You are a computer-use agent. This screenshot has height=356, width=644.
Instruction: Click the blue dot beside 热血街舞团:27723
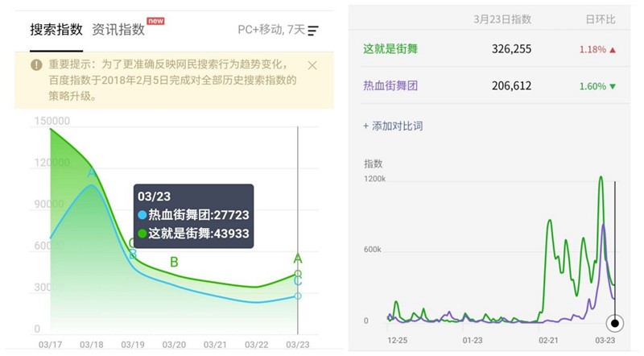pyautogui.click(x=142, y=215)
